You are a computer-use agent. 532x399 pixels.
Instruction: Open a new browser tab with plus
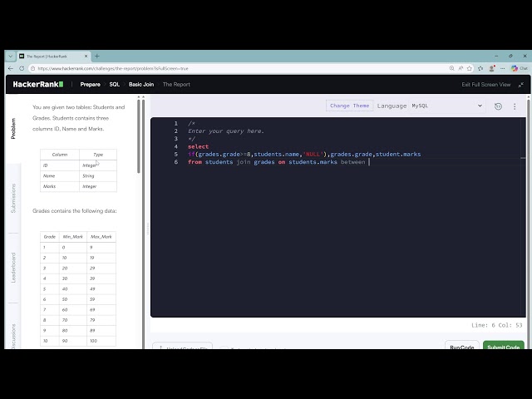[97, 56]
